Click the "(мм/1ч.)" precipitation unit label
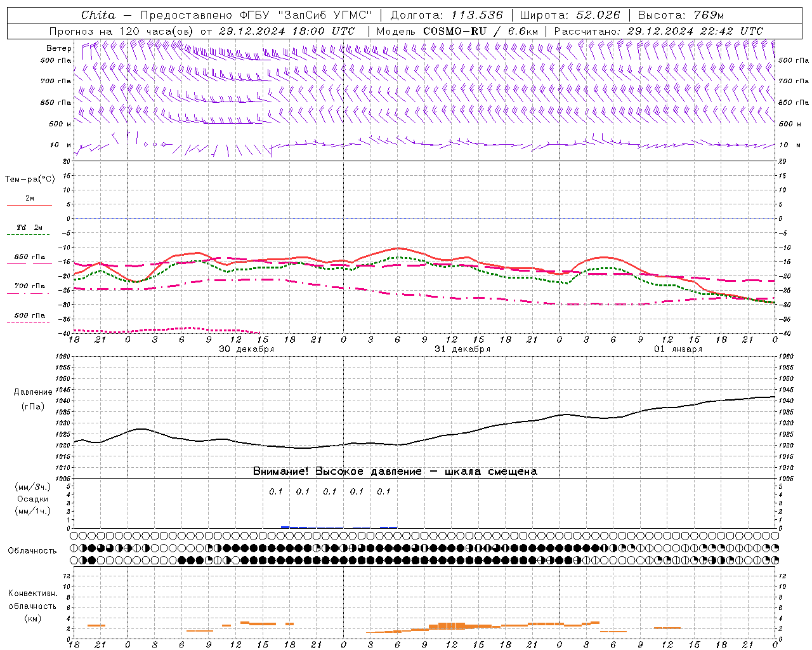Screen dimensions: 812x650 [32, 511]
